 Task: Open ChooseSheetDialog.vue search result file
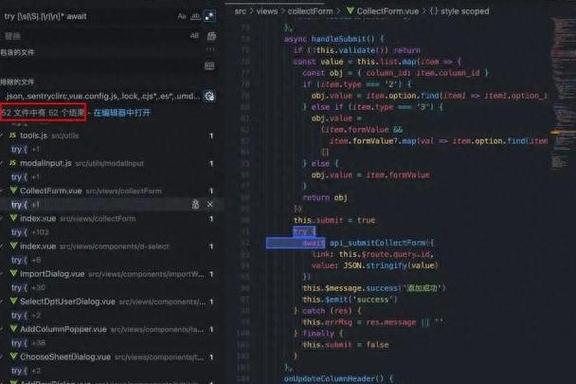(65, 357)
